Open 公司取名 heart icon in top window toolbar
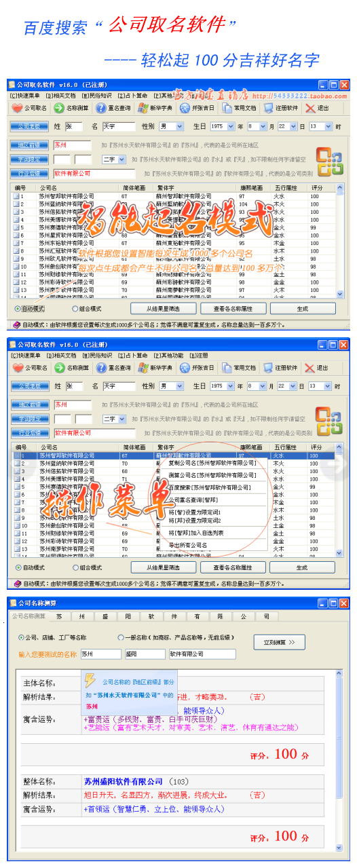Screen dimensions: 357x868 [x=18, y=108]
